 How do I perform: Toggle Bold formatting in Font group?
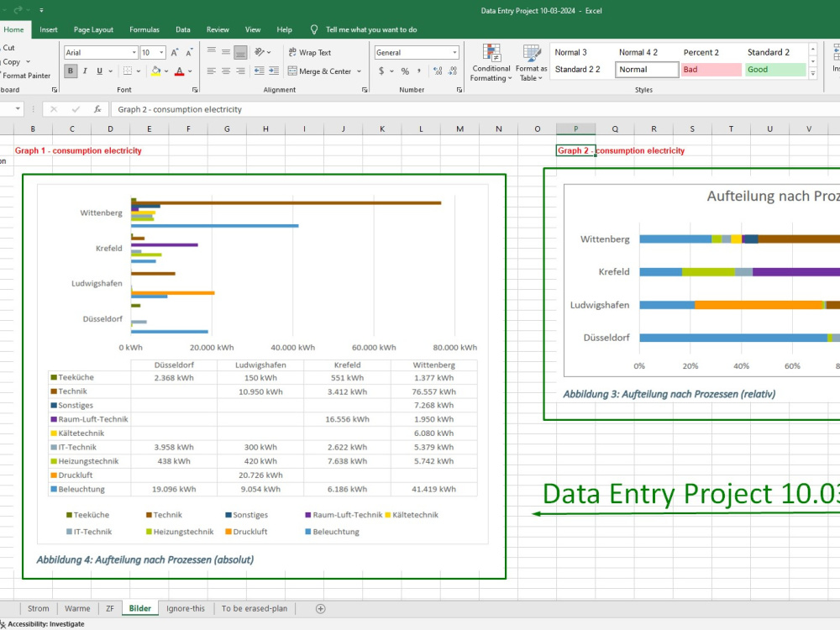tap(71, 71)
